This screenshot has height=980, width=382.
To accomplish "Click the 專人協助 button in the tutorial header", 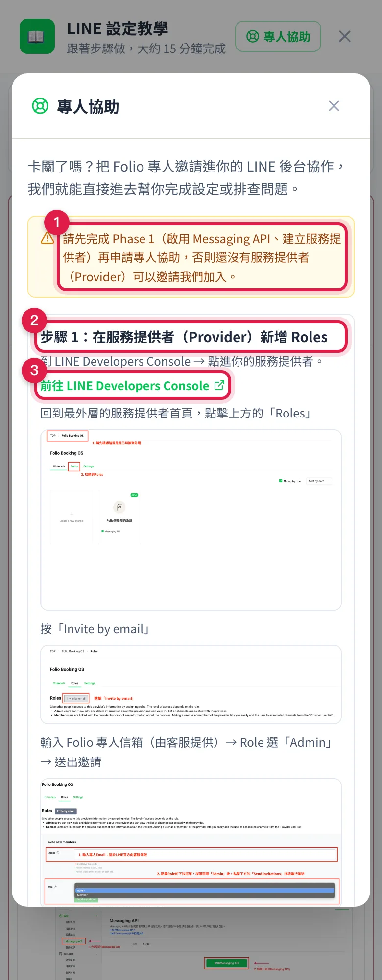I will (x=278, y=36).
